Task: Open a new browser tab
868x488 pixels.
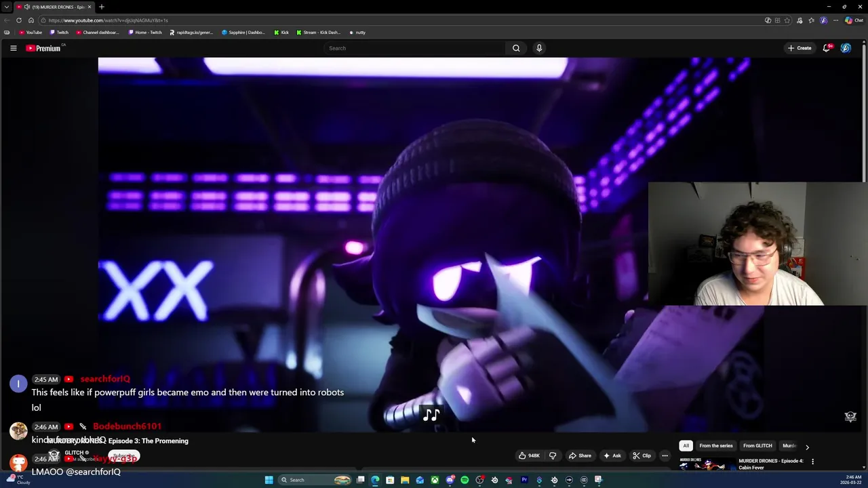Action: [x=102, y=7]
